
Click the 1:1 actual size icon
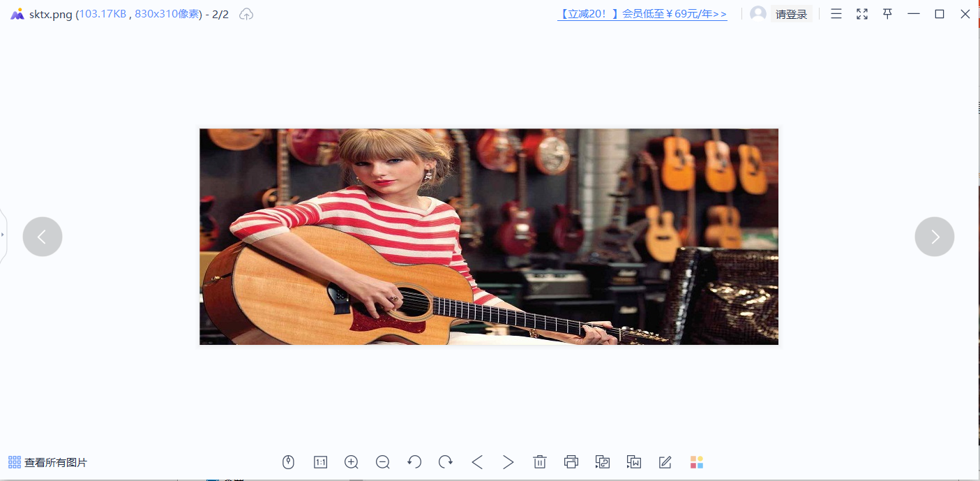pos(320,462)
